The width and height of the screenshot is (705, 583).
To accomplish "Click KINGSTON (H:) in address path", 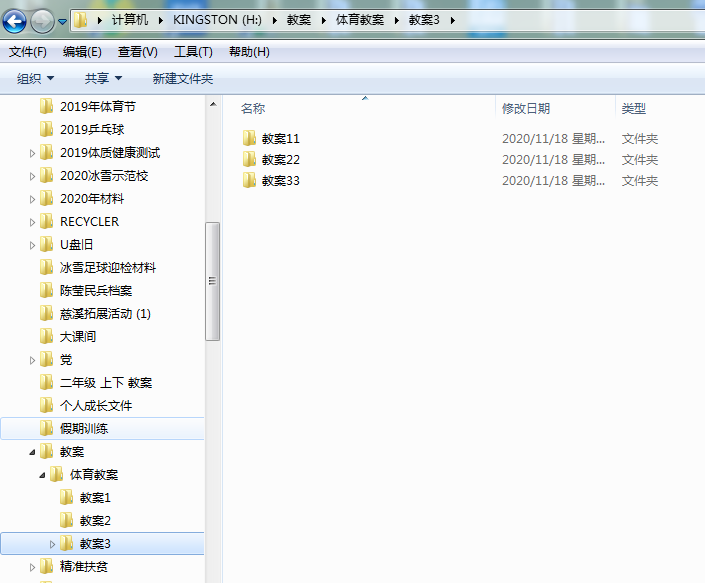I will click(x=217, y=20).
